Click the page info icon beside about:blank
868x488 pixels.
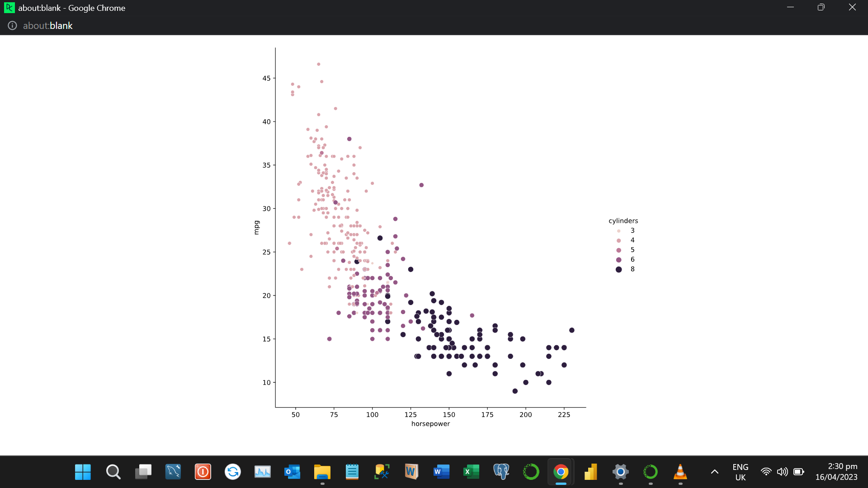click(12, 26)
